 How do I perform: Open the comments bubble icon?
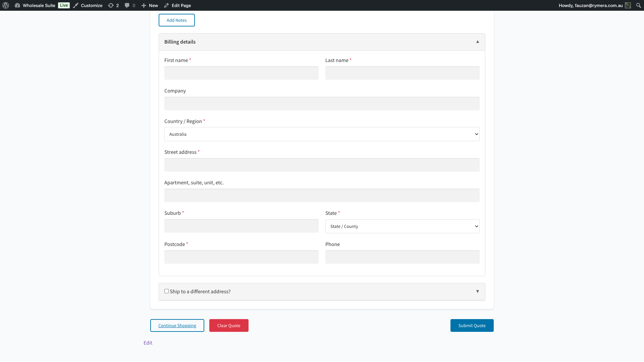tap(127, 5)
